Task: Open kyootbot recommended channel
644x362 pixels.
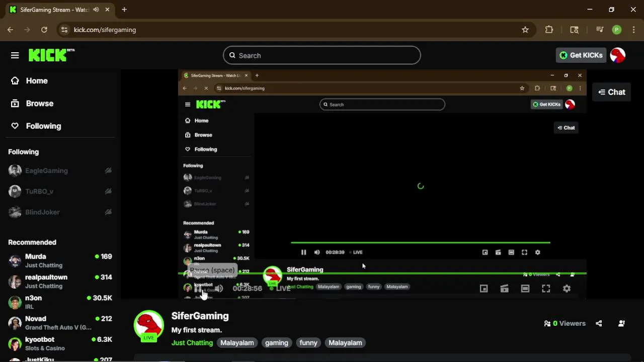Action: tap(60, 343)
